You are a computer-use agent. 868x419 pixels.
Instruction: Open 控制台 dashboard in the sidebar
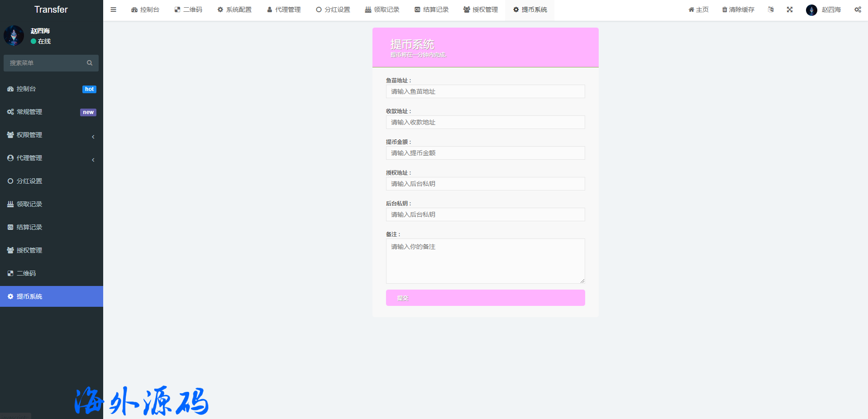point(26,89)
